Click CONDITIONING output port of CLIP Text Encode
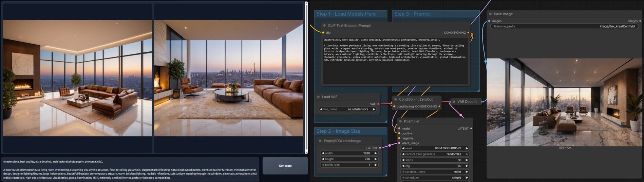Image resolution: width=644 pixels, height=182 pixels. pos(468,33)
